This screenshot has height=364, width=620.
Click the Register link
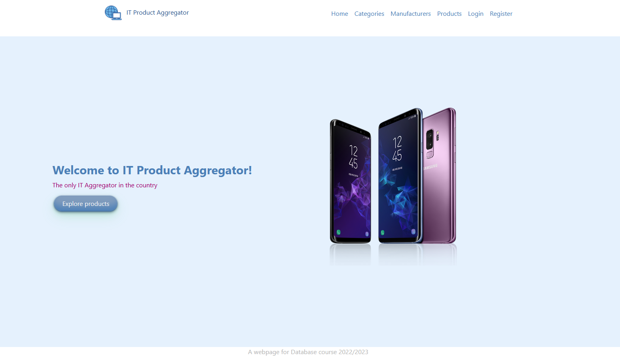point(501,14)
